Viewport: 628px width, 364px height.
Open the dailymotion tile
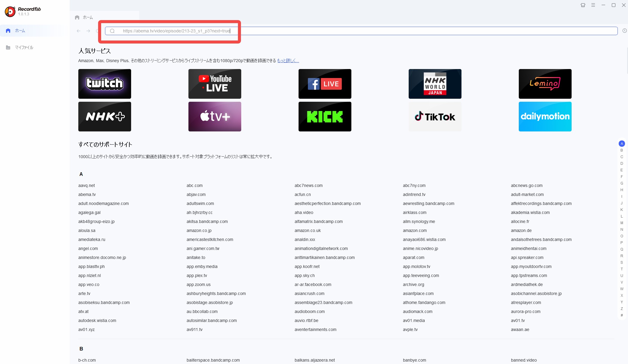[545, 116]
